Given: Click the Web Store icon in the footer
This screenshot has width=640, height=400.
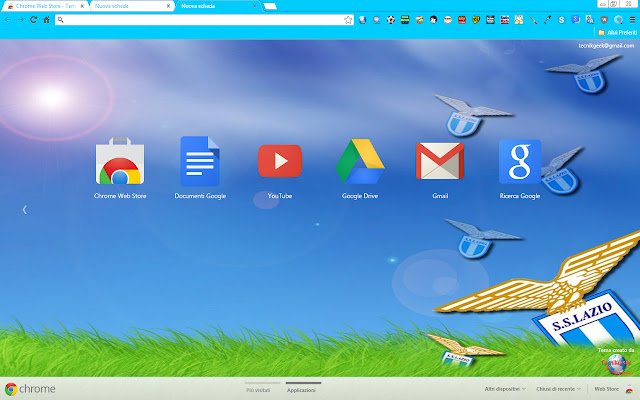Looking at the screenshot, I should (x=629, y=389).
